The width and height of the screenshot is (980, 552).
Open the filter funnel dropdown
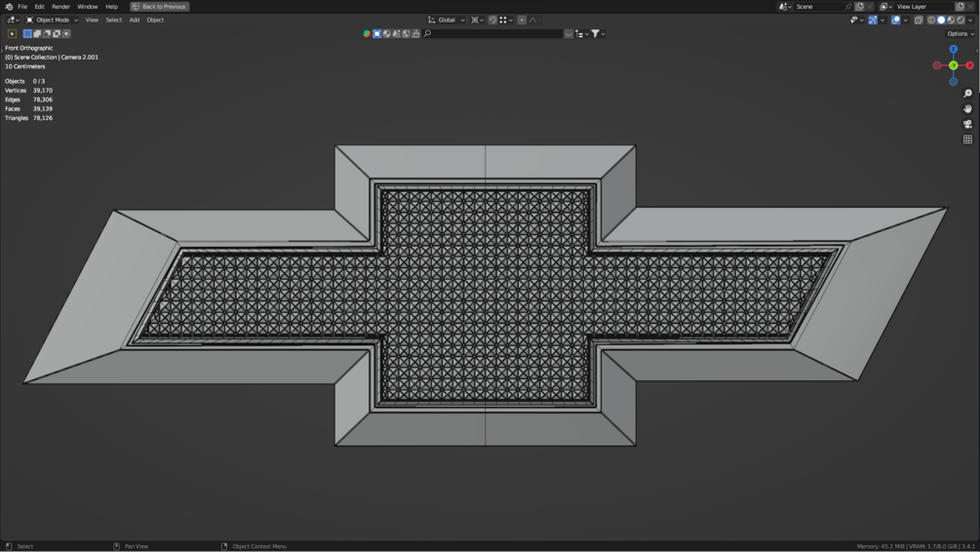(598, 34)
